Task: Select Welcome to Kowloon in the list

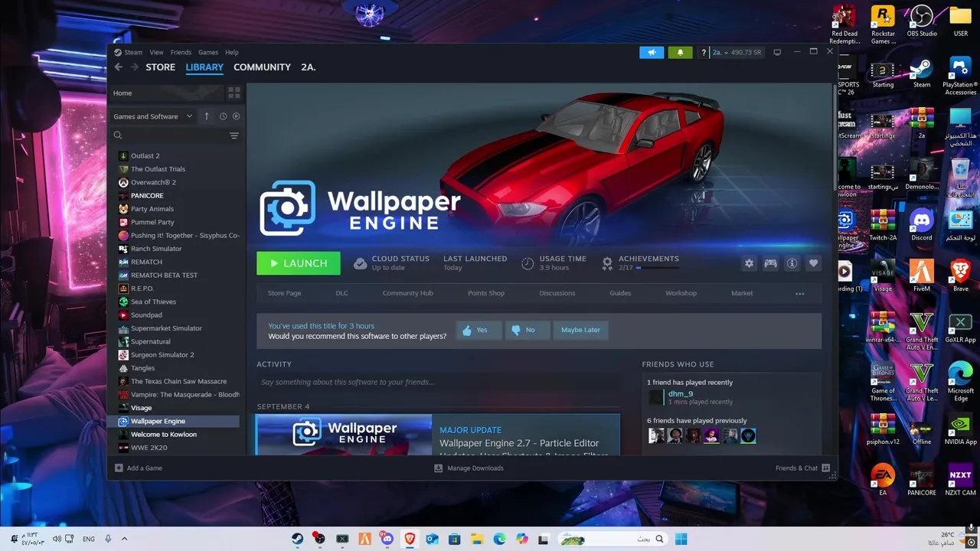Action: point(164,434)
